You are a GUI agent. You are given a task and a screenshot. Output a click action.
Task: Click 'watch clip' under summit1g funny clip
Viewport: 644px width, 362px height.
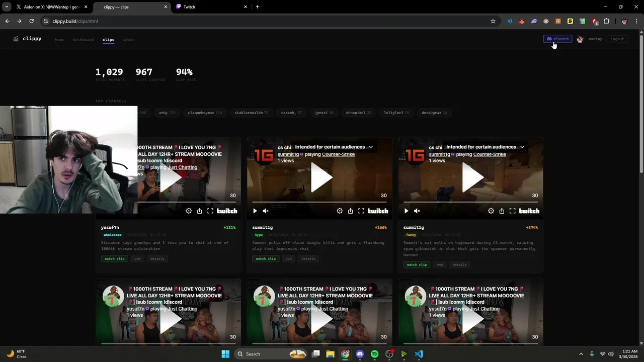417,264
